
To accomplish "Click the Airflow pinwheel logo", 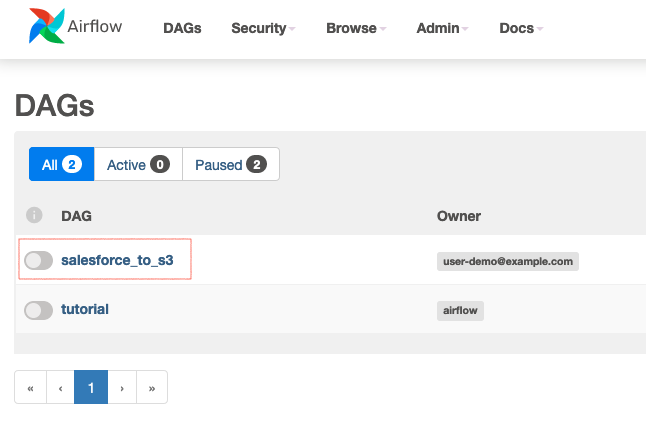I will click(x=47, y=26).
